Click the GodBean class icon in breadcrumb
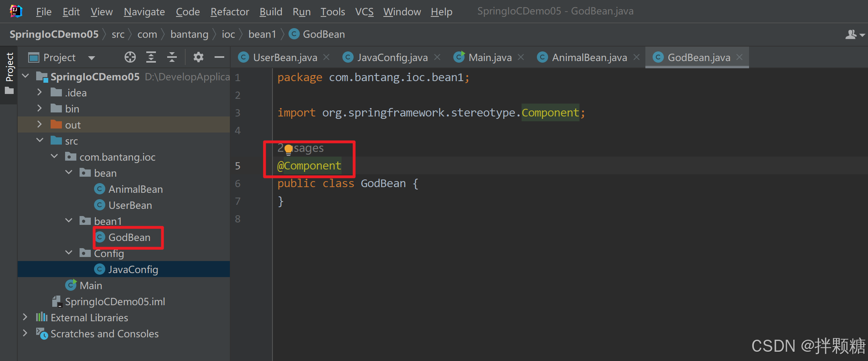Image resolution: width=868 pixels, height=361 pixels. [x=294, y=34]
